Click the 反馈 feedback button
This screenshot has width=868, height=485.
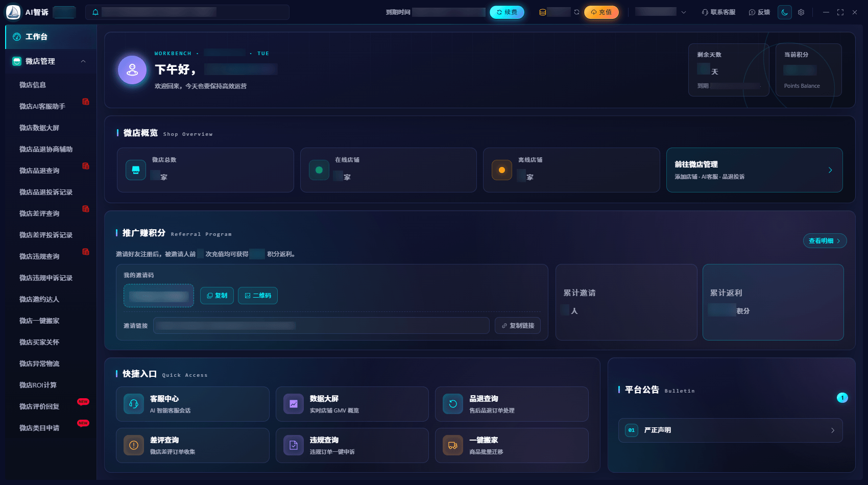(x=759, y=12)
